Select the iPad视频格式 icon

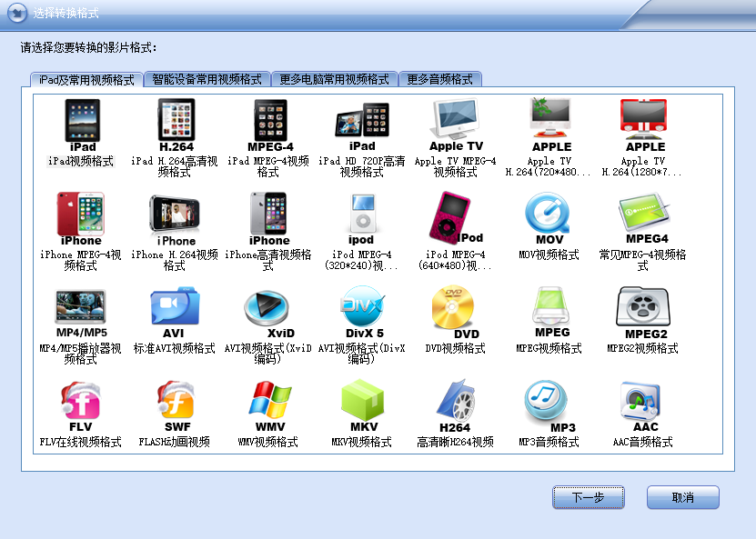[x=83, y=120]
